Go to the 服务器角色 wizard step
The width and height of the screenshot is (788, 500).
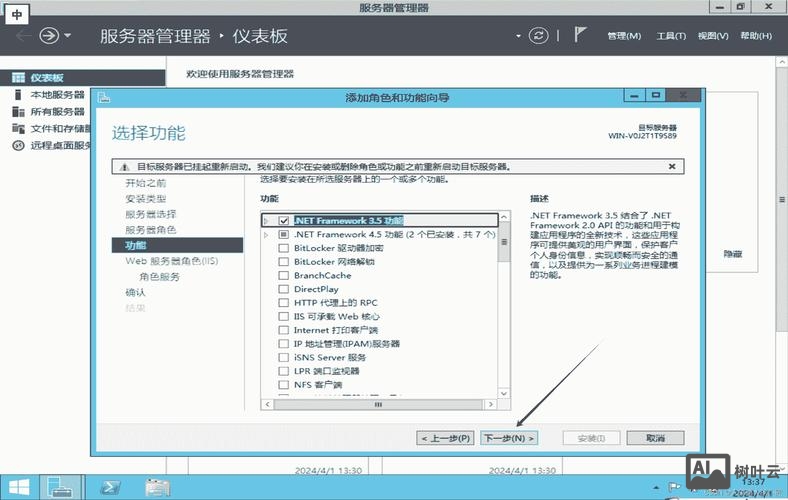coord(151,230)
